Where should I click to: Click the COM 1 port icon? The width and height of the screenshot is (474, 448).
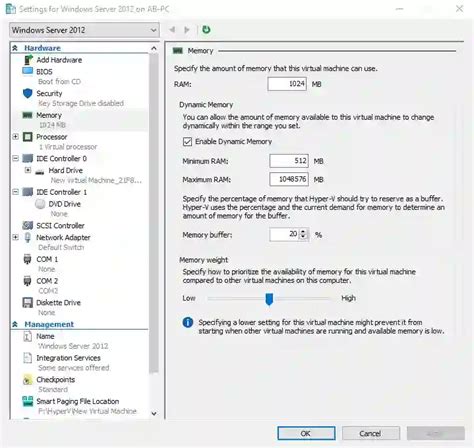27,259
